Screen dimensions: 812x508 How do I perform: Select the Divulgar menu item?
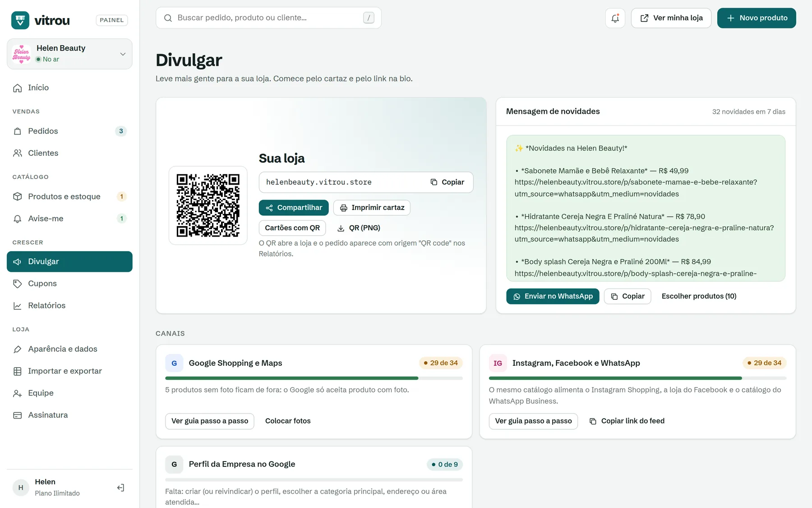(69, 261)
